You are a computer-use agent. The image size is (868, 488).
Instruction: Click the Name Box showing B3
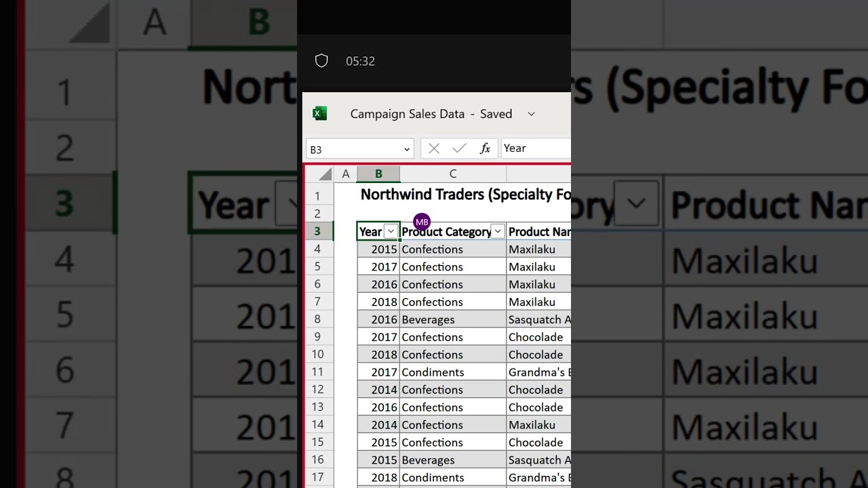[359, 149]
